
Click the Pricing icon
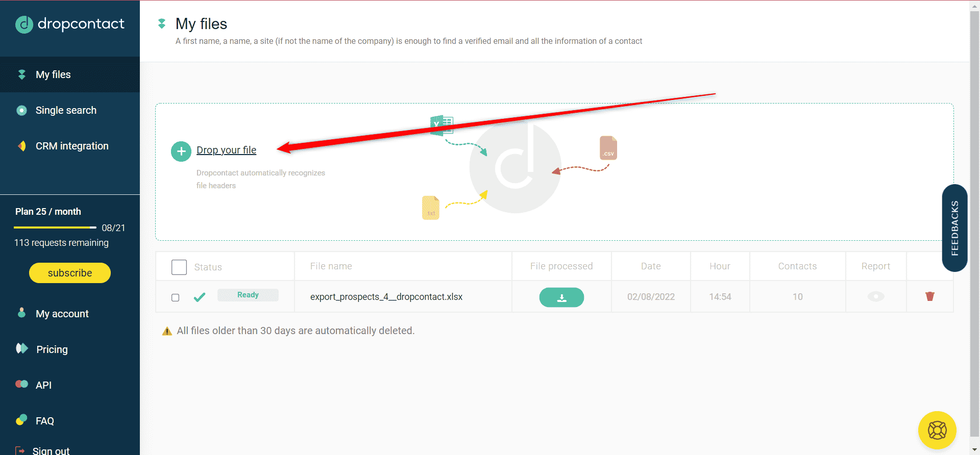22,348
